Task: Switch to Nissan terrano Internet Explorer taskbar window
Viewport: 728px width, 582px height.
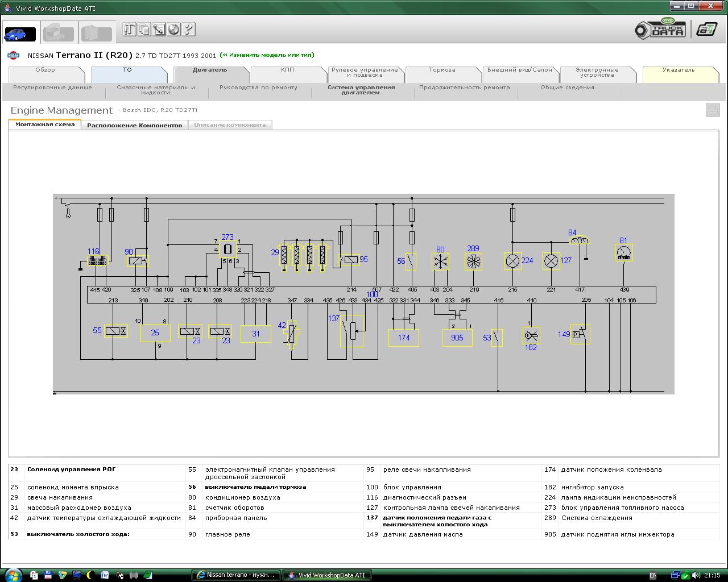Action: coord(236,575)
